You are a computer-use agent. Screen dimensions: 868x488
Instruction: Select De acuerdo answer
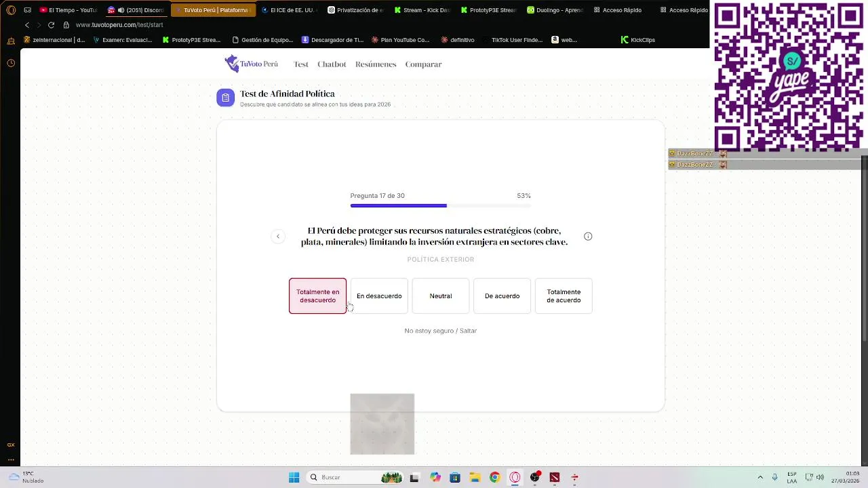(x=502, y=296)
